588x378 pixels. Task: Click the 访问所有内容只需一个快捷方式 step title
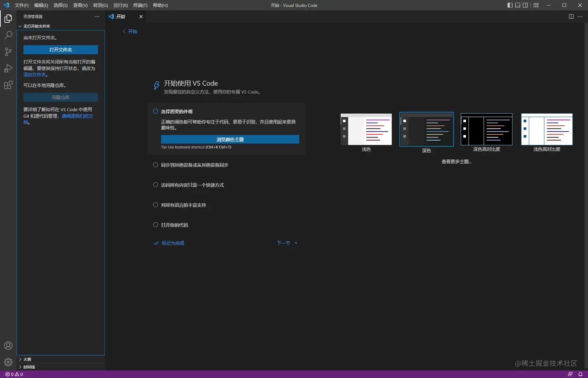click(x=192, y=185)
